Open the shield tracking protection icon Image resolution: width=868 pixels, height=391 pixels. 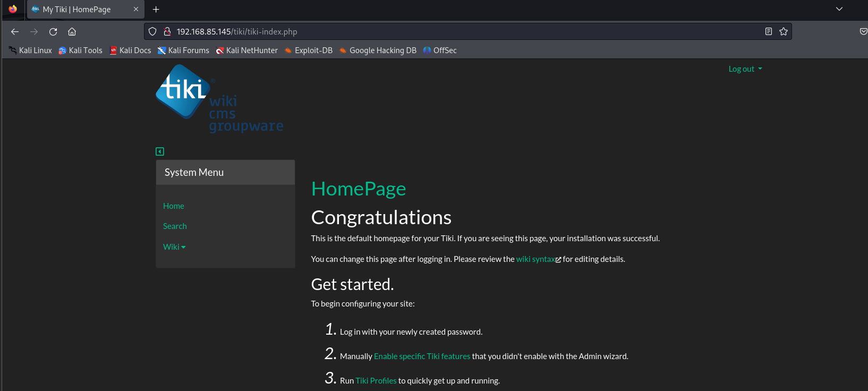point(152,32)
